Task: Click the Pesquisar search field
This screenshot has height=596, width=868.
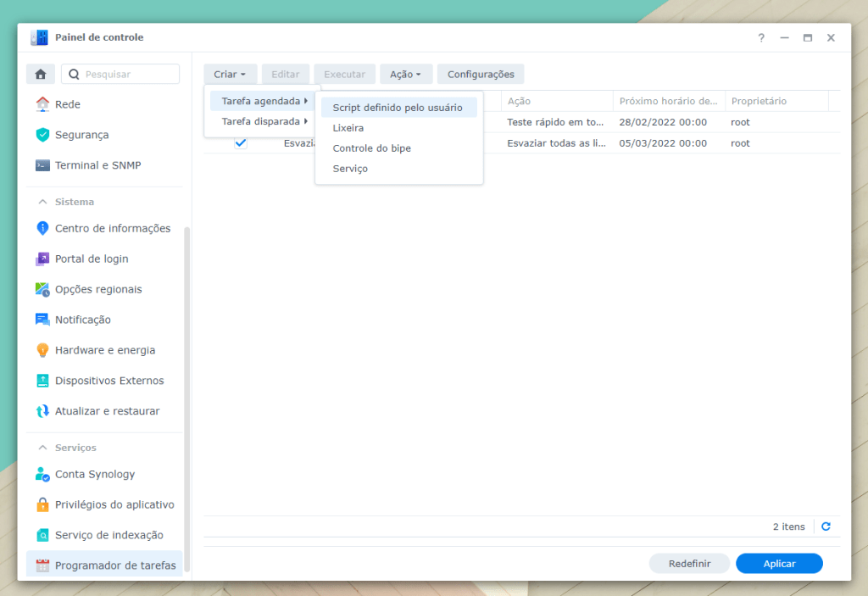Action: (x=127, y=75)
